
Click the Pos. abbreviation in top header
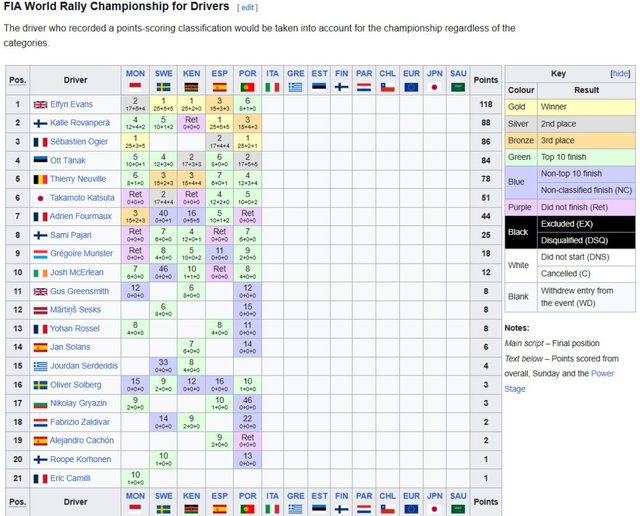18,80
